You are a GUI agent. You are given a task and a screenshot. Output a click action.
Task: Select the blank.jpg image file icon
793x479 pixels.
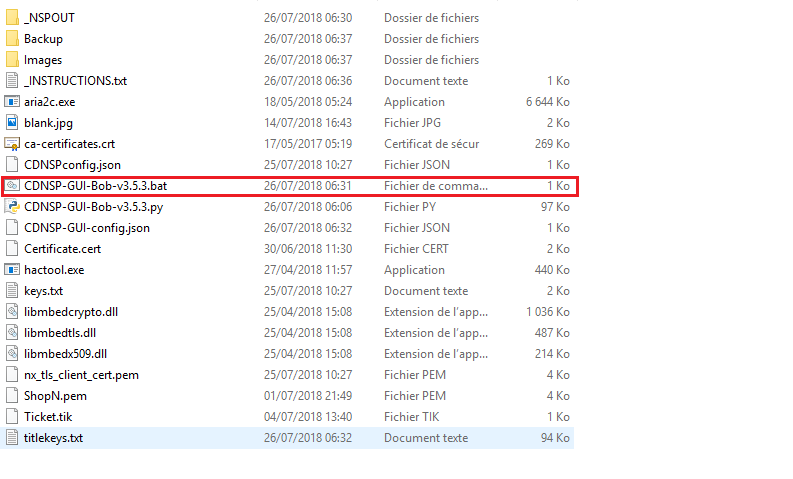[x=12, y=122]
